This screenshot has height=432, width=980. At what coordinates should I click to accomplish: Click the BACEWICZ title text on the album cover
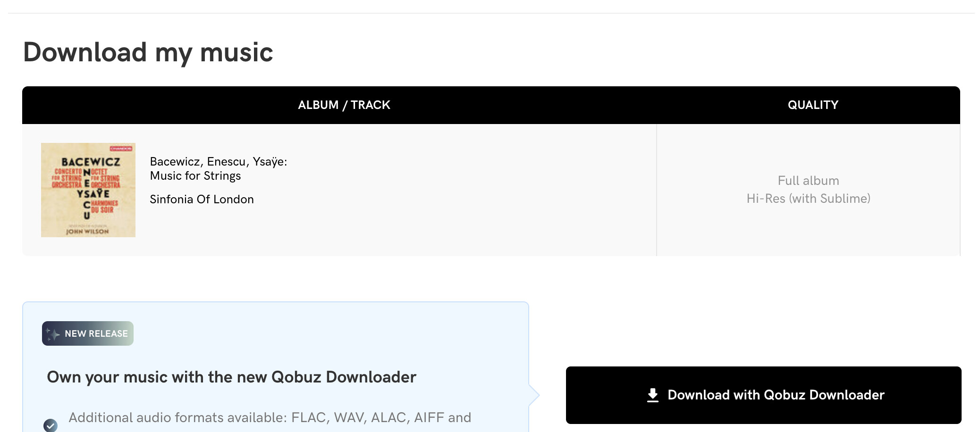pos(91,162)
